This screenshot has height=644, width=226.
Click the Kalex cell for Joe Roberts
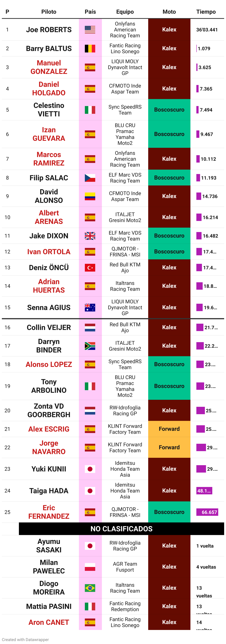tap(169, 30)
